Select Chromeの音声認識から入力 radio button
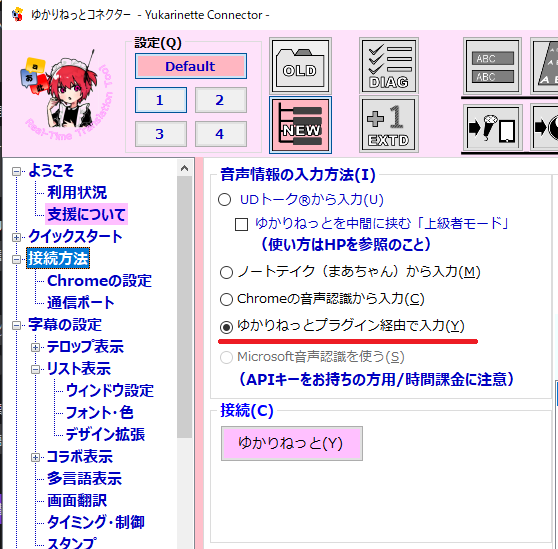Screen dimensions: 558x549 pos(226,299)
